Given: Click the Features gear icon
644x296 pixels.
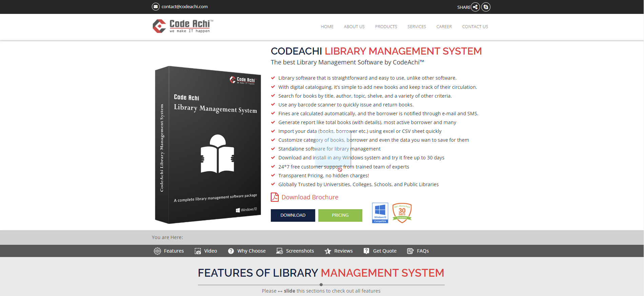Looking at the screenshot, I should (x=157, y=251).
